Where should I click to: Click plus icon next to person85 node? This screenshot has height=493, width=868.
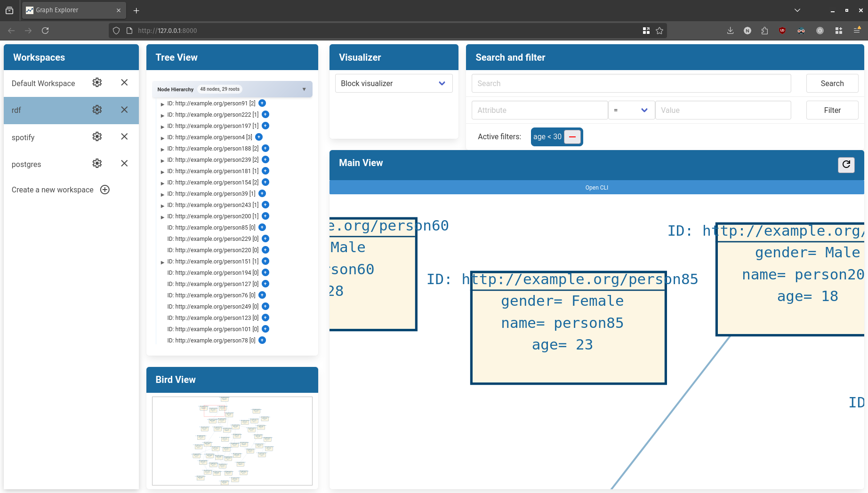click(262, 227)
